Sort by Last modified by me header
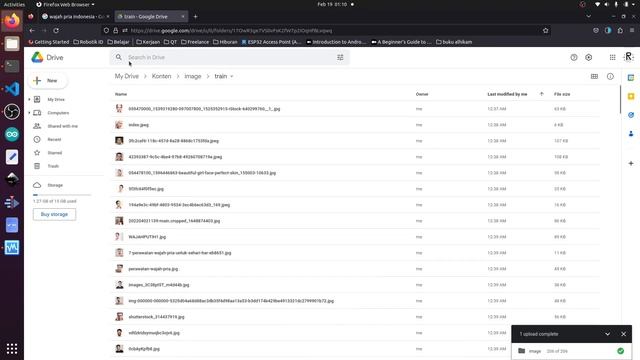 point(507,94)
